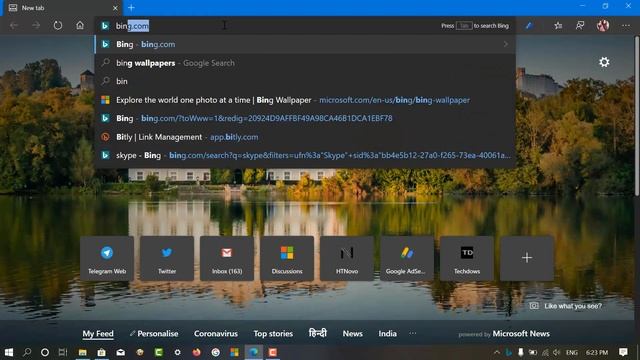Open the Collections icon in toolbar
The image size is (640, 360).
tap(580, 26)
